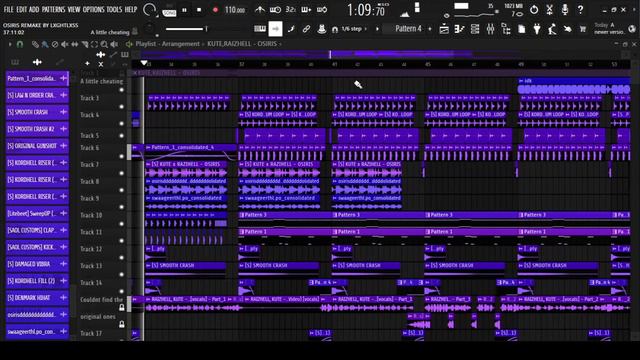Open the 1/6 step snap dropdown
The width and height of the screenshot is (640, 360).
point(353,29)
